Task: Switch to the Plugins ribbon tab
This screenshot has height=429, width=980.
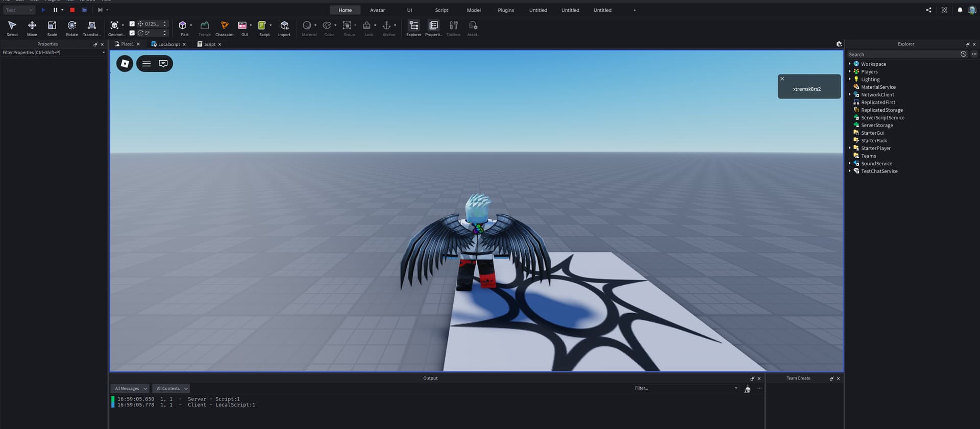Action: (506, 10)
